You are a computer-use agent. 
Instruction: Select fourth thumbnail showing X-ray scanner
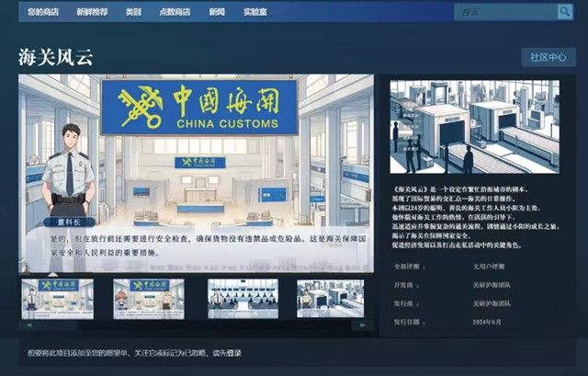(x=331, y=299)
